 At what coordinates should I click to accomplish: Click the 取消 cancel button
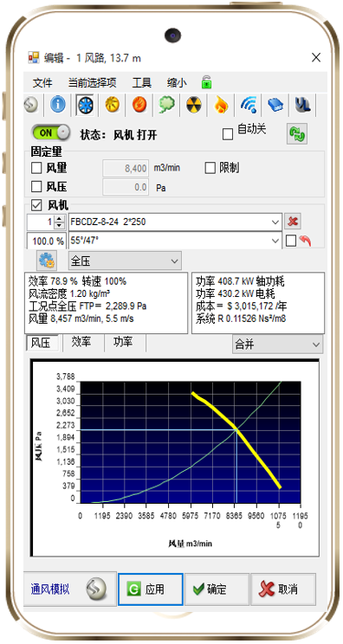click(x=283, y=589)
